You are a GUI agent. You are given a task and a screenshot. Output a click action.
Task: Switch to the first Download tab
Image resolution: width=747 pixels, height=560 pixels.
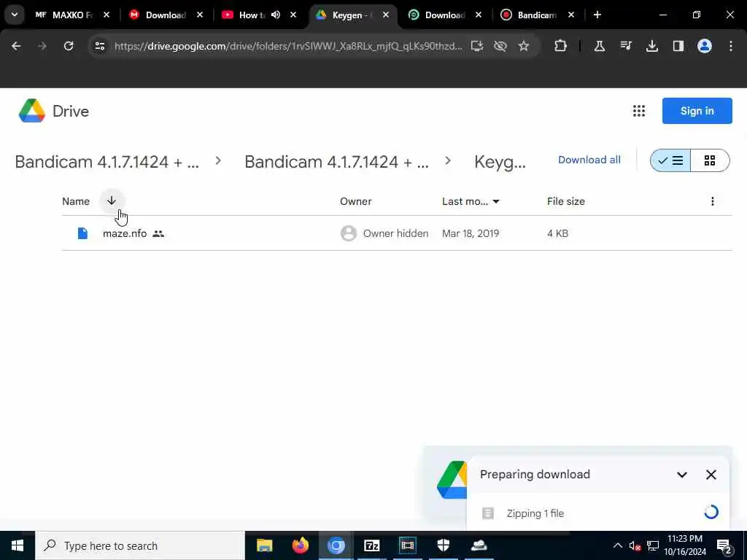coord(166,15)
